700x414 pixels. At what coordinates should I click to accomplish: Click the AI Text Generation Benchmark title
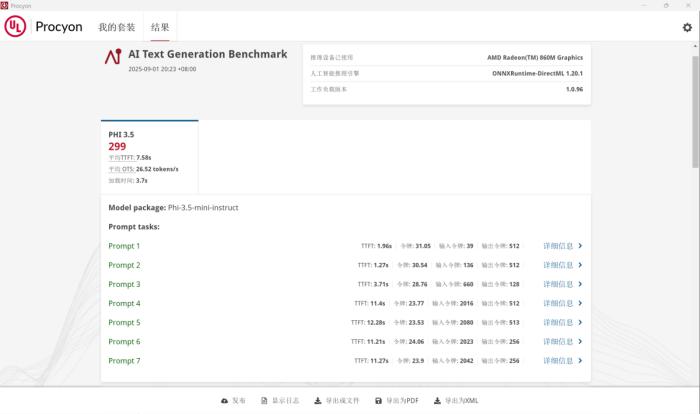[x=208, y=54]
